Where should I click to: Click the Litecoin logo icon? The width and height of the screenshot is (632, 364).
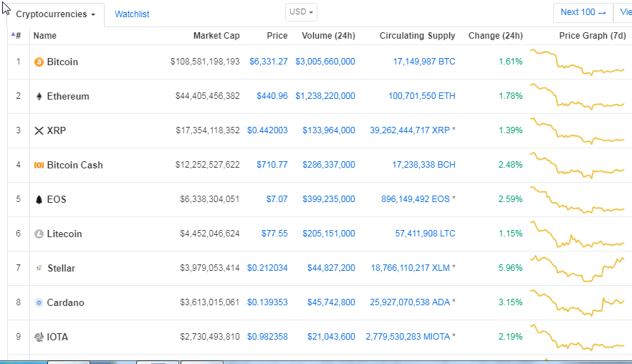tap(39, 234)
